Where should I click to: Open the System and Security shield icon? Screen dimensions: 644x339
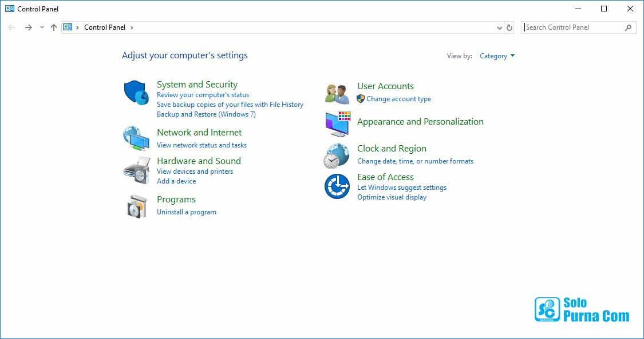coord(136,93)
